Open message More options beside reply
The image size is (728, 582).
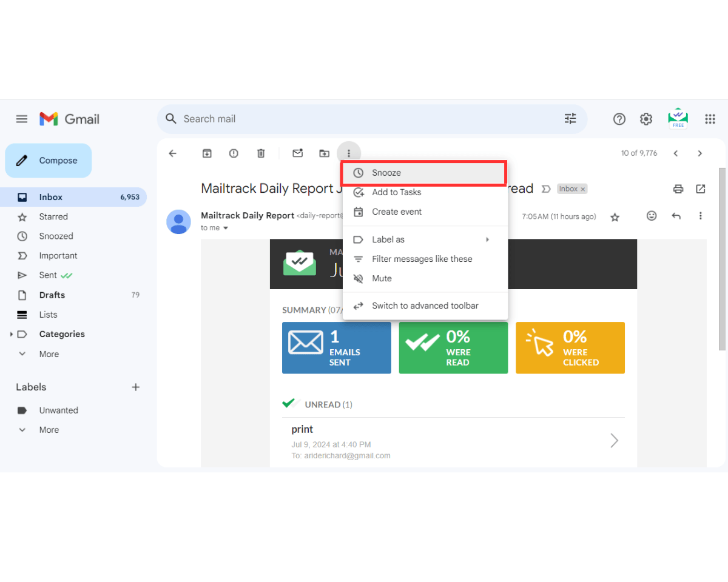[701, 216]
